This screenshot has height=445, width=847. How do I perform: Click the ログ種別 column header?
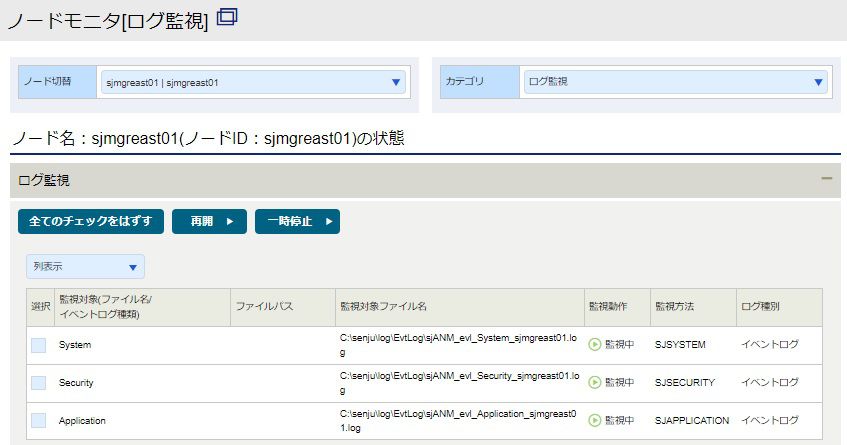[779, 307]
